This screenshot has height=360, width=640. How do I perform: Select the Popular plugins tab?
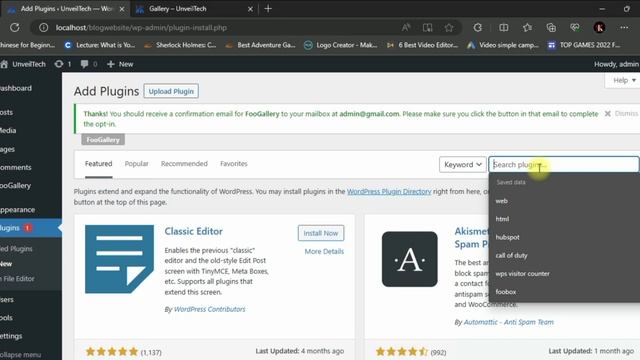point(136,164)
